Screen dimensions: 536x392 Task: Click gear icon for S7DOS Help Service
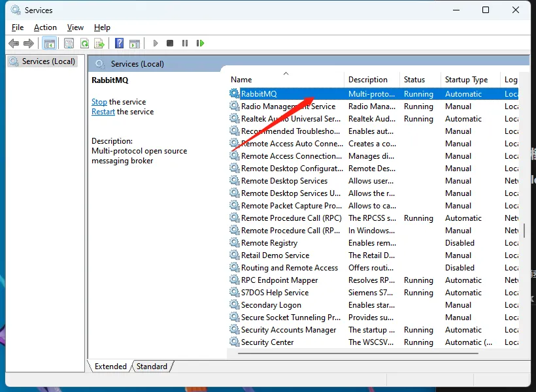point(234,292)
